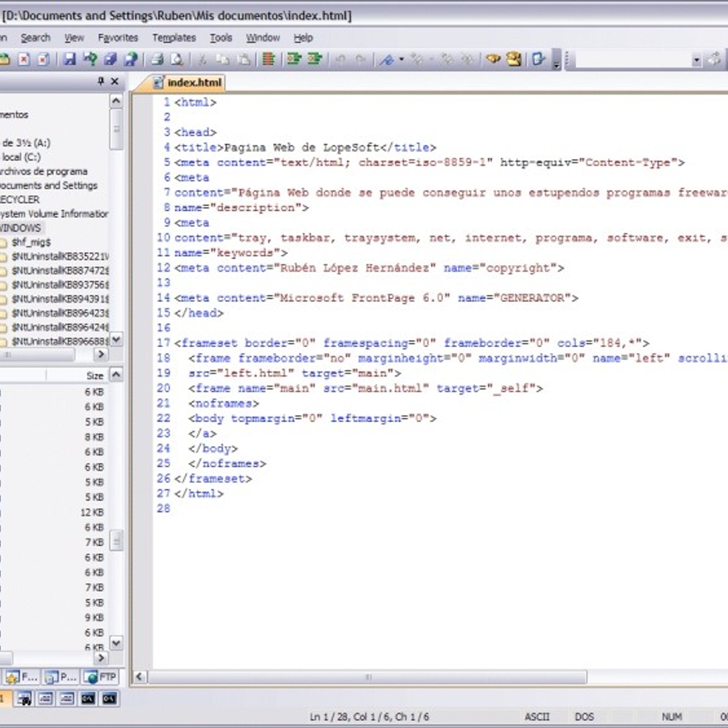Open the toolbar combo box dropdown
The image size is (728, 728).
(696, 59)
